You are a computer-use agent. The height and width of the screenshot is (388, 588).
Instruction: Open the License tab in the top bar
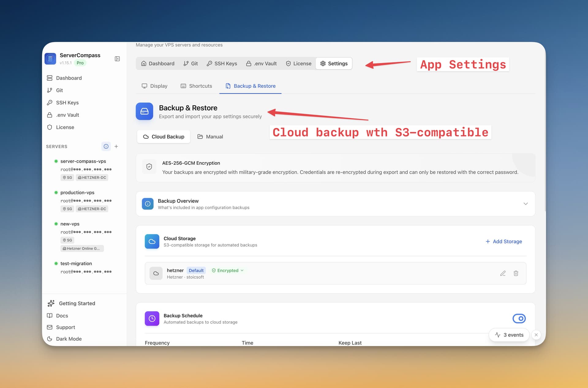299,63
